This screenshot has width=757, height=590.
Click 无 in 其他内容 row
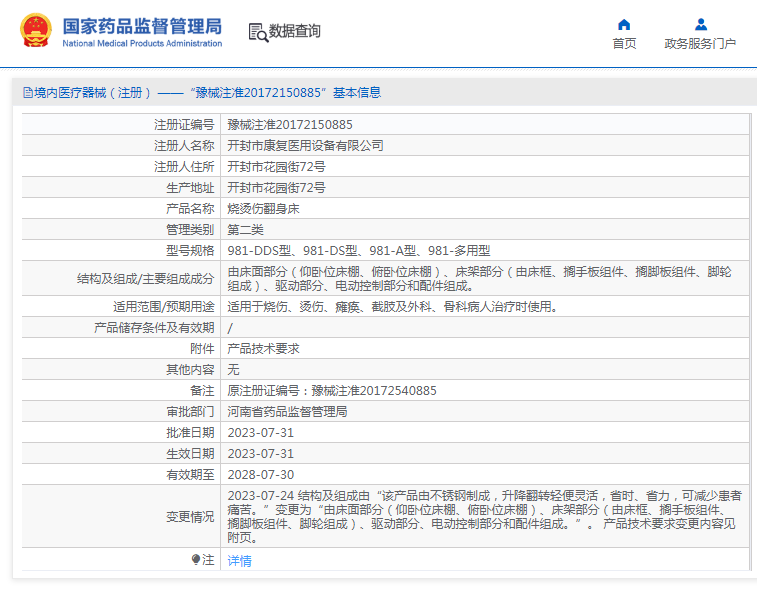coord(234,370)
